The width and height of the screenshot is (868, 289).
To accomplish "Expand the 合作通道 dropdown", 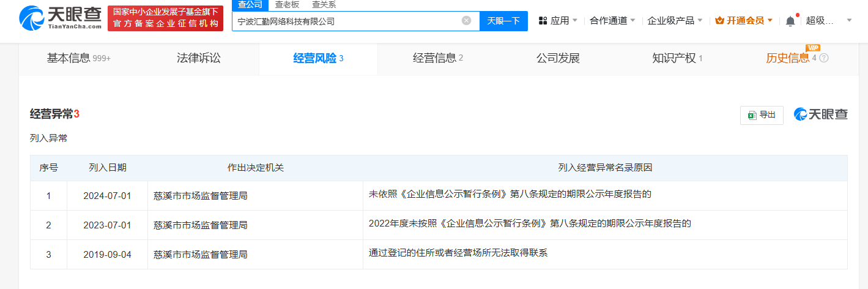I will tap(612, 21).
